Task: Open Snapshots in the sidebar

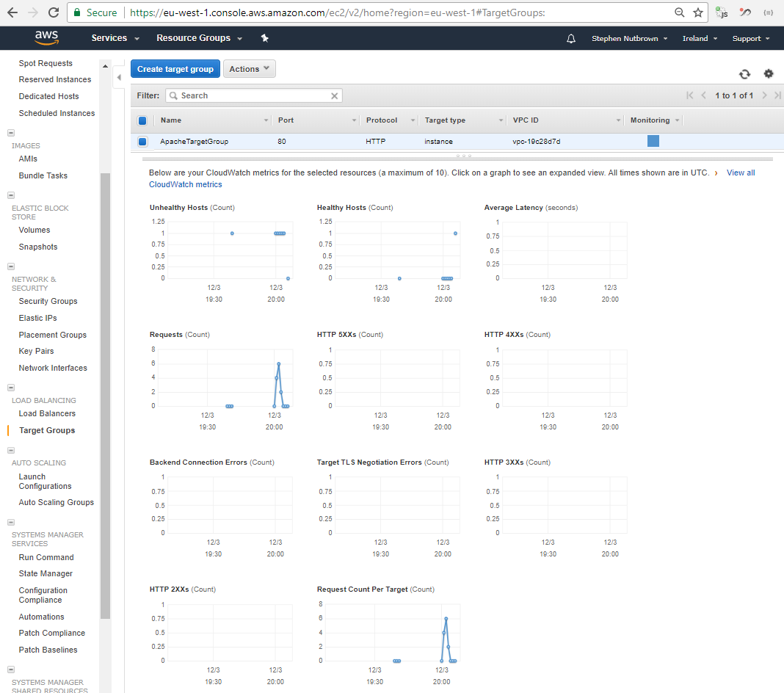Action: tap(38, 247)
